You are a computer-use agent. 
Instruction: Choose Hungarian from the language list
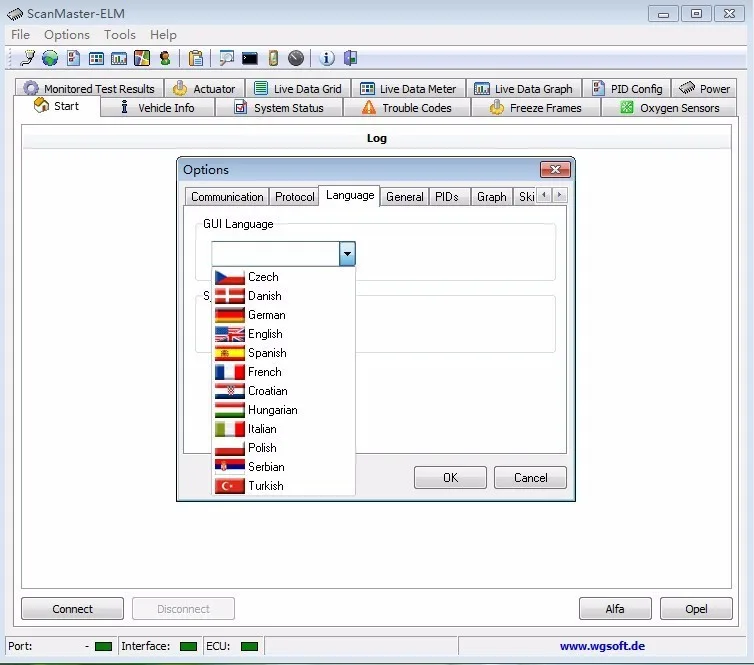click(284, 410)
